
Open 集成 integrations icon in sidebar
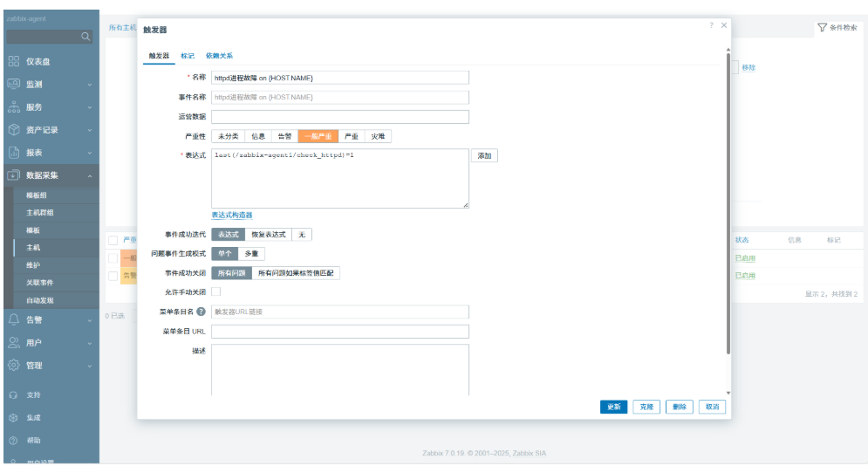(x=14, y=418)
